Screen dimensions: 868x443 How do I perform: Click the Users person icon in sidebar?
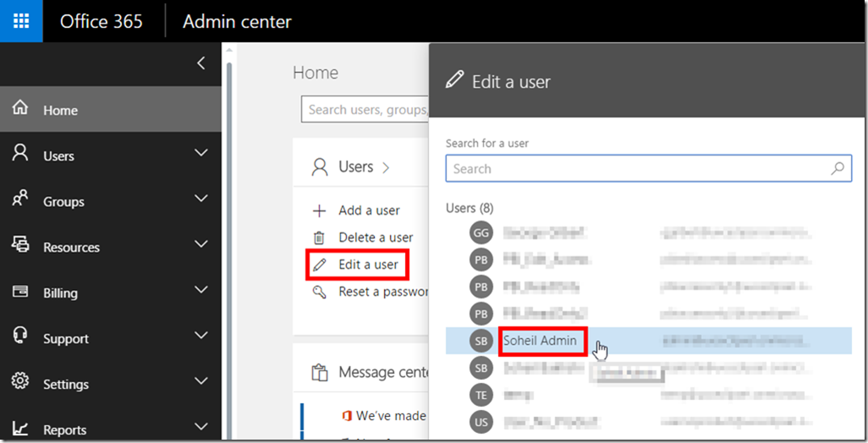coord(20,152)
